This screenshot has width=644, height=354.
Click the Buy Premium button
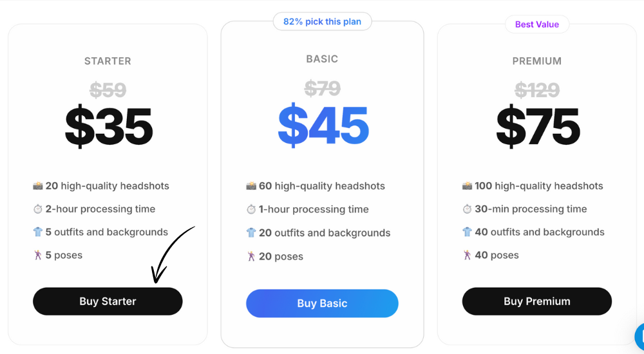pyautogui.click(x=537, y=301)
